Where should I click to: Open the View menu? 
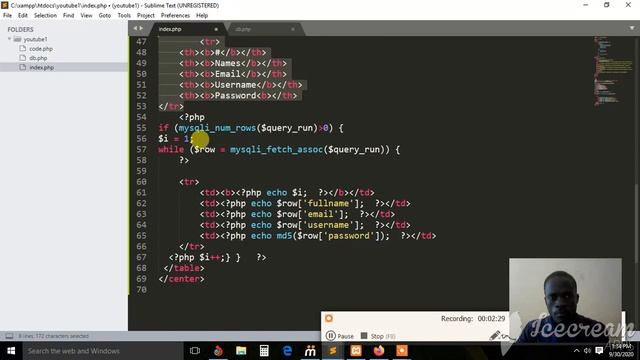86,16
